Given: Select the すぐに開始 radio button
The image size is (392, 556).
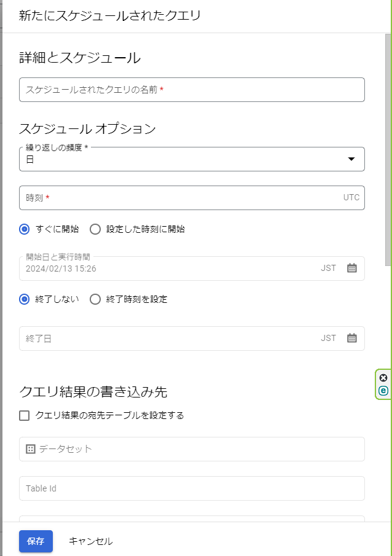Looking at the screenshot, I should click(25, 229).
